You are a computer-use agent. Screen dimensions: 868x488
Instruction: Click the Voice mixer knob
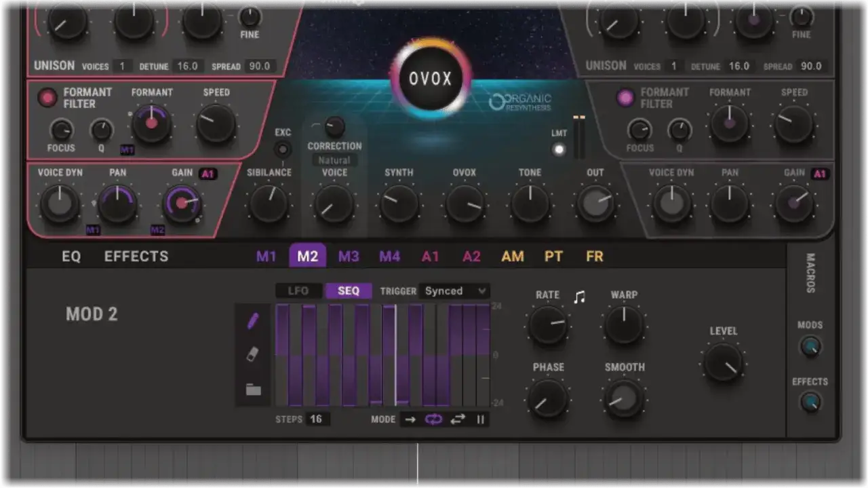coord(334,204)
